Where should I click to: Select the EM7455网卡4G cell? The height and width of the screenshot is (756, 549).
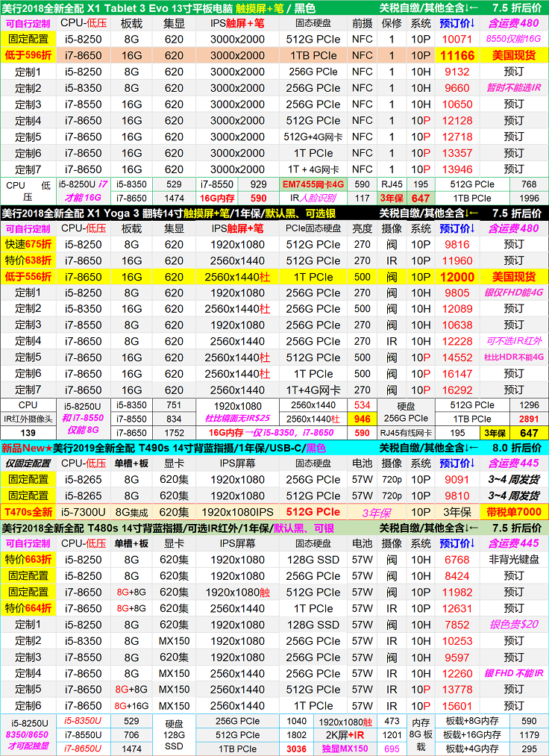pyautogui.click(x=313, y=184)
